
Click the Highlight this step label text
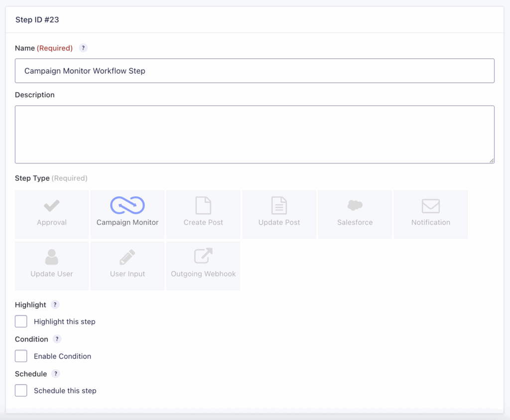pyautogui.click(x=64, y=322)
